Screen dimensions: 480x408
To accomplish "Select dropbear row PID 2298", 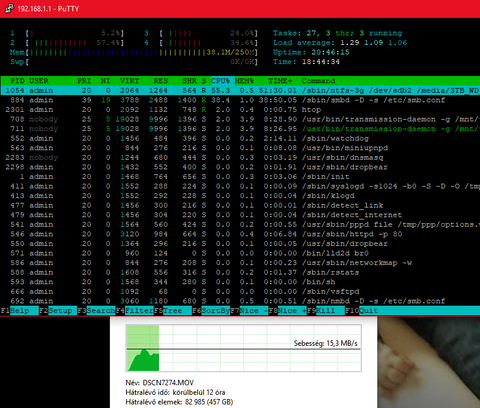I will 240,167.
